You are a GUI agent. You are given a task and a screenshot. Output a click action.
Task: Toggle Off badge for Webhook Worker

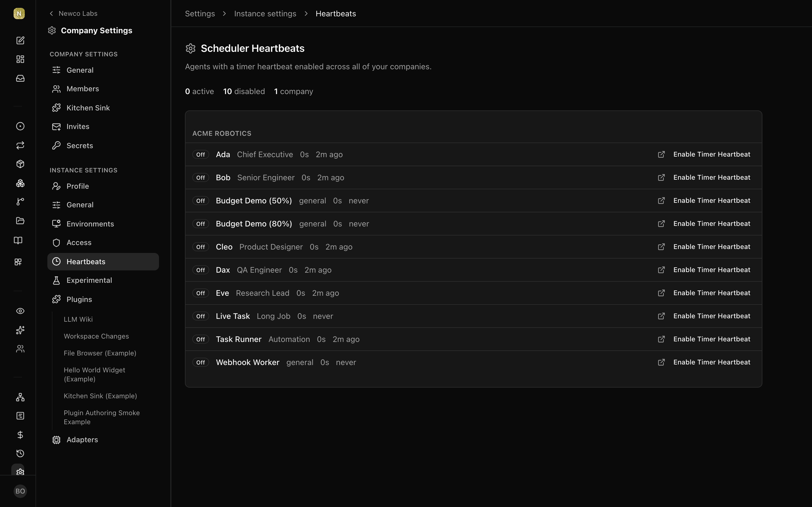tap(201, 363)
